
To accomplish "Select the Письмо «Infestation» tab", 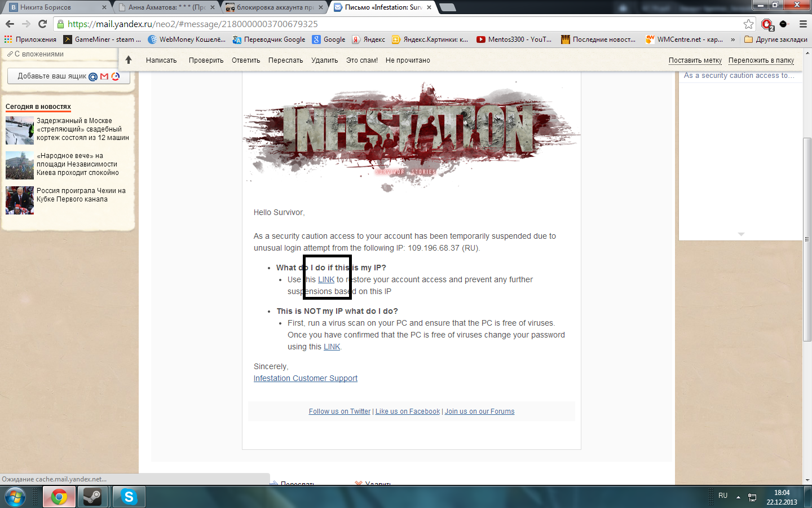I will [x=382, y=7].
